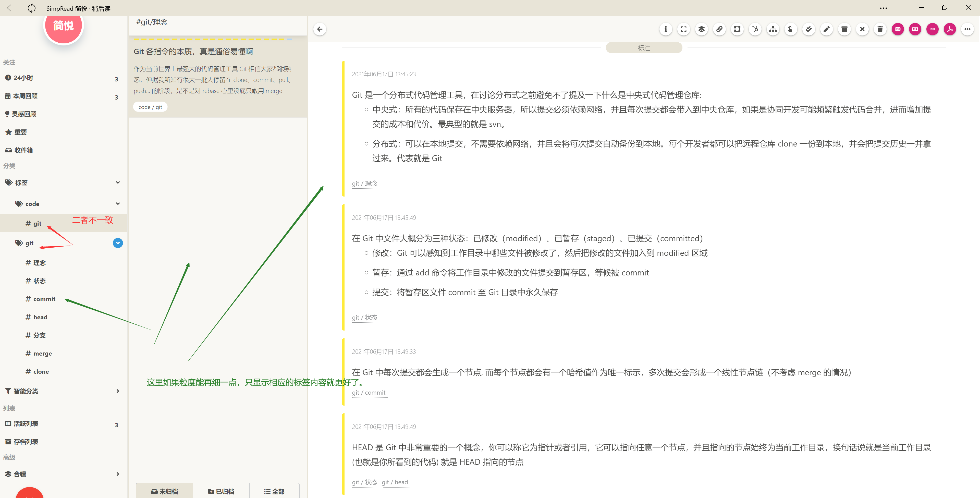Click the info icon in article toolbar
The height and width of the screenshot is (498, 980).
[x=665, y=29]
